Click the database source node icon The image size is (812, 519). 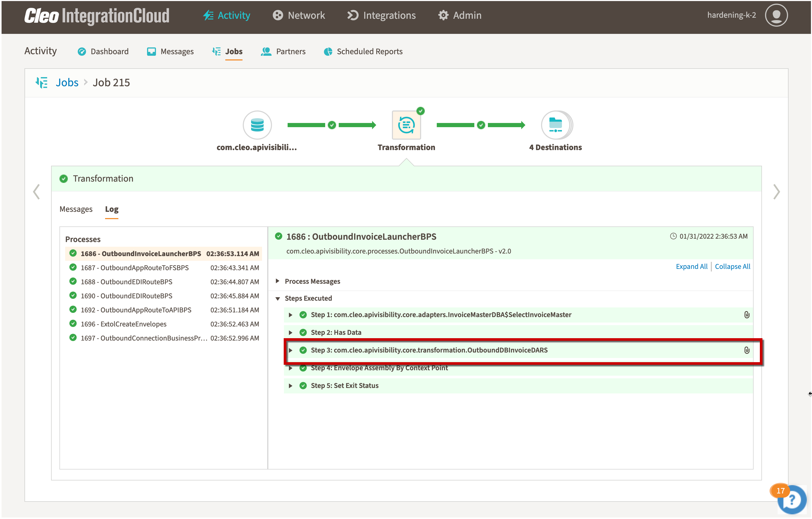pos(257,125)
